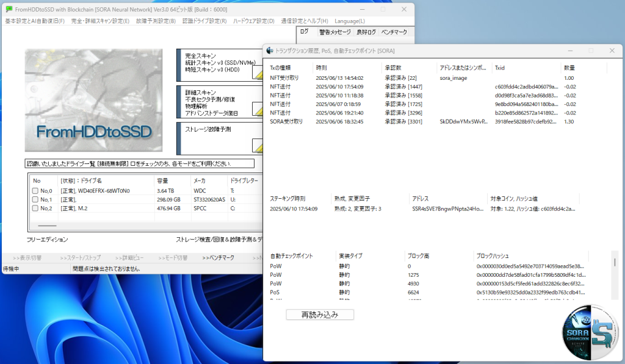
Task: Switch to the ログ tab
Action: 305,32
